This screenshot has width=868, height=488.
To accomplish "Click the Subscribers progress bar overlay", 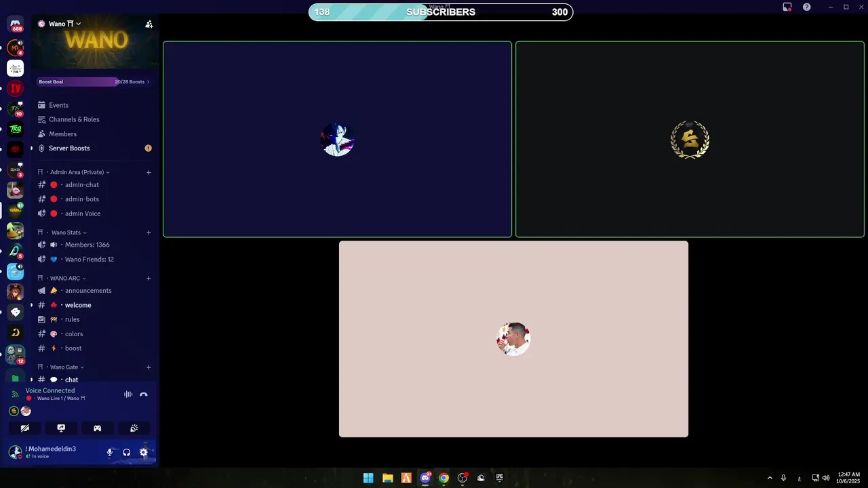I will [441, 12].
